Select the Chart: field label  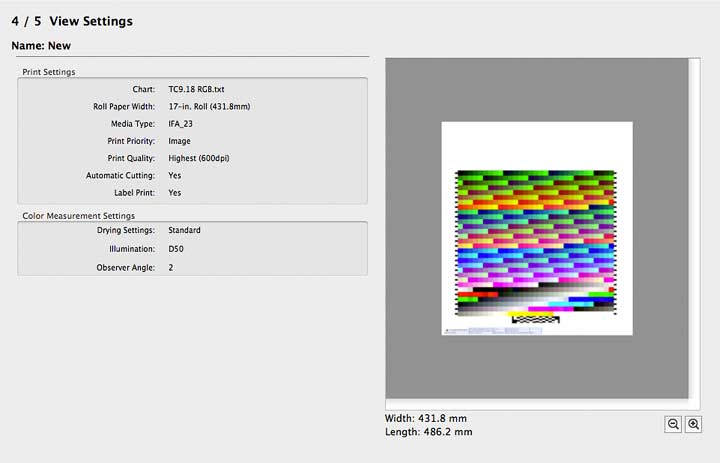[143, 89]
